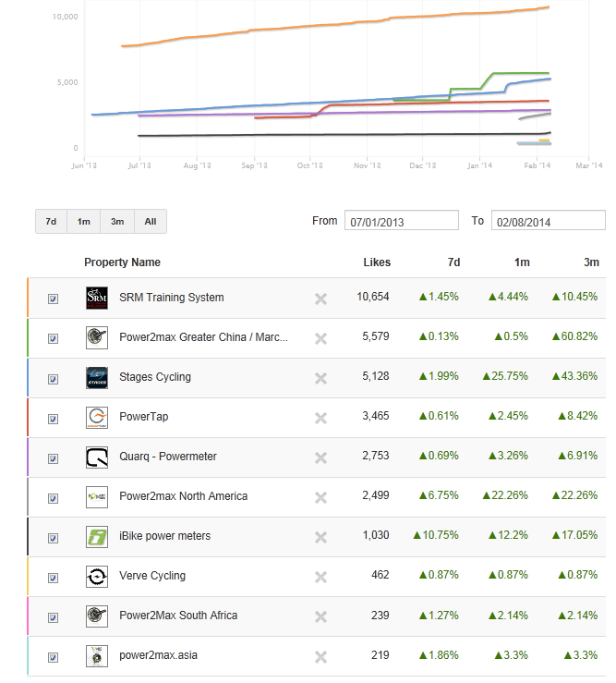The height and width of the screenshot is (683, 616).
Task: Remove PowerTap row using the X icon
Action: [x=320, y=418]
